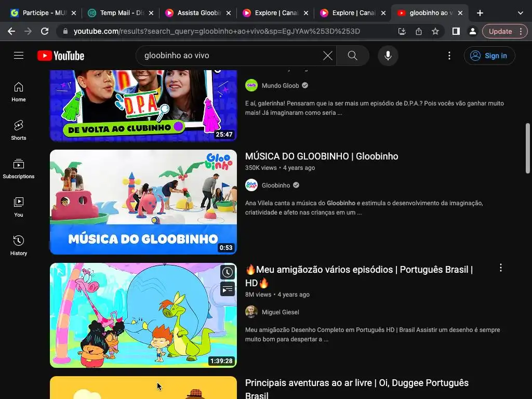The image size is (532, 399).
Task: Switch to the second Explore | Canal tab
Action: point(353,13)
